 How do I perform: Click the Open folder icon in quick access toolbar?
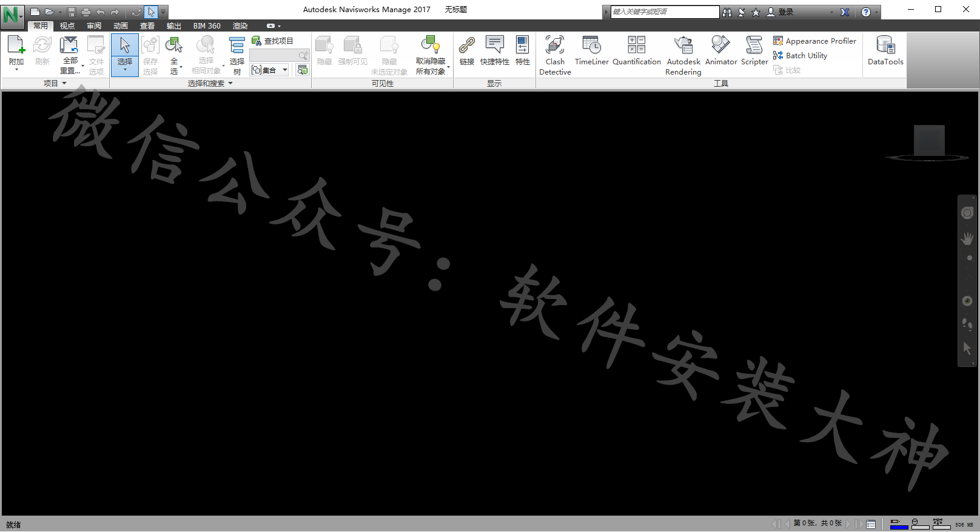(50, 12)
